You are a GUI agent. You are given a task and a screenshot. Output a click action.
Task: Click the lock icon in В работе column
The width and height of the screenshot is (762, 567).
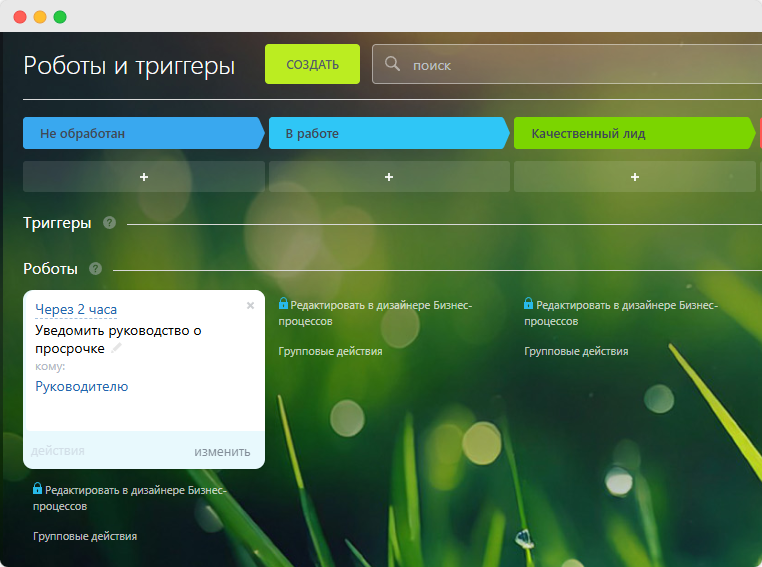click(283, 304)
